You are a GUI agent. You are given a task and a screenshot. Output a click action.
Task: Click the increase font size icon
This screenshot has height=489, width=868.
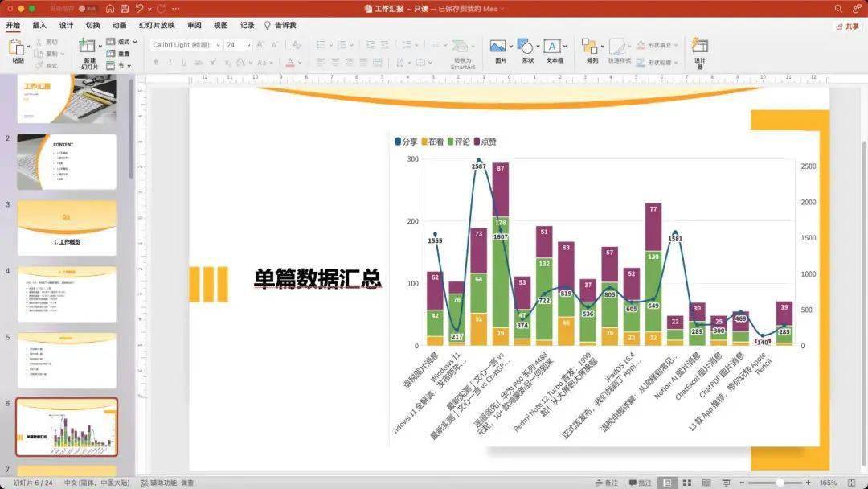click(x=260, y=45)
